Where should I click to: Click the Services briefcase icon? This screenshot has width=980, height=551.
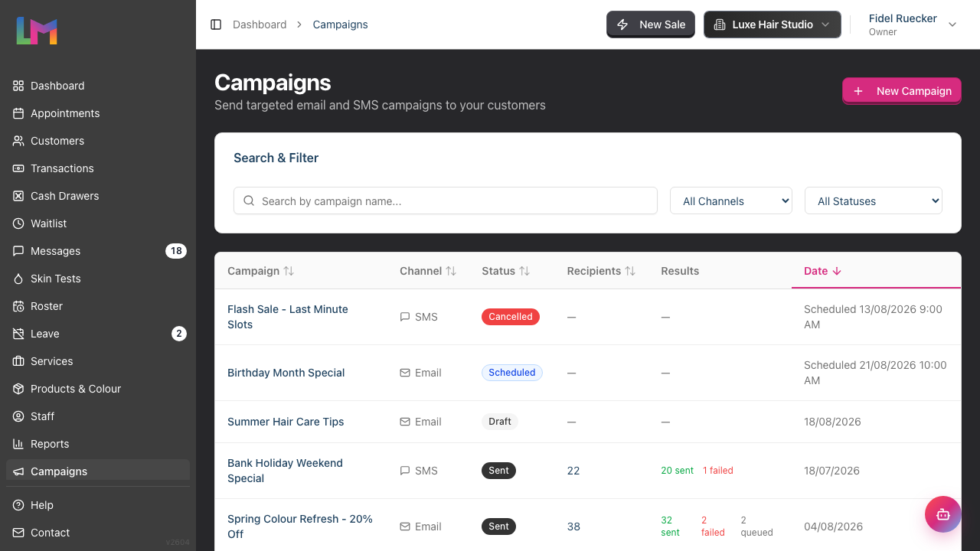[x=18, y=361]
